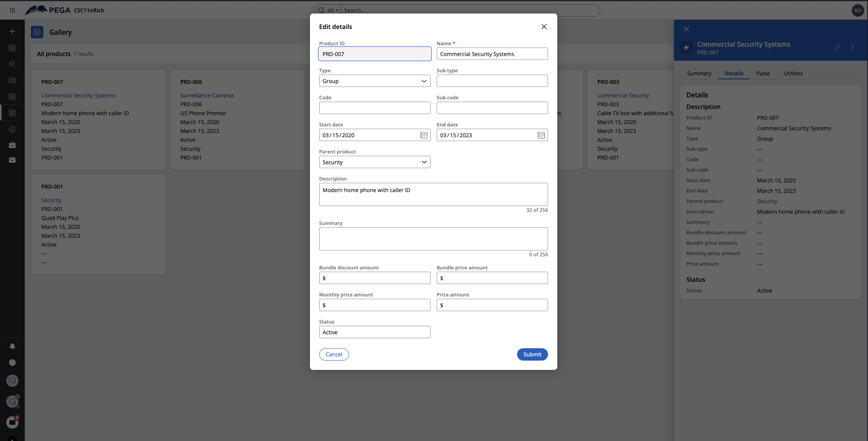Close the Commercial Security Systems preview panel
868x441 pixels.
(x=686, y=29)
